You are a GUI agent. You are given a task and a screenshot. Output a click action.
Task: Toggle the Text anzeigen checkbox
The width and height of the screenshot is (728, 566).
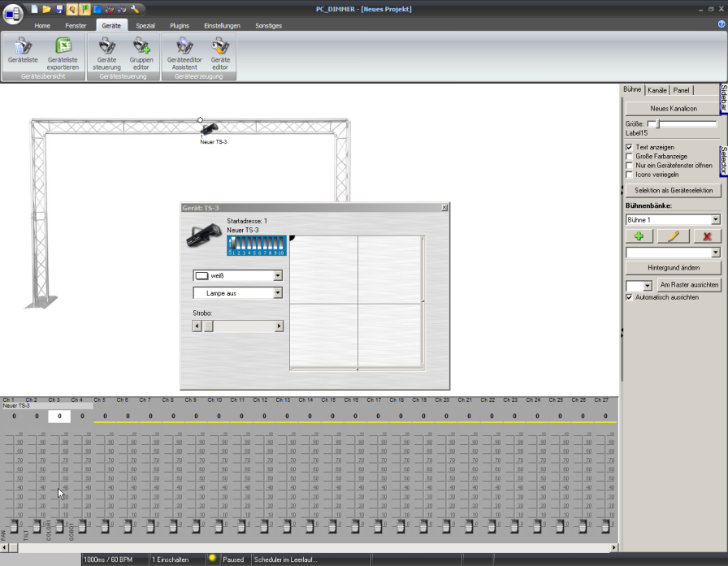coord(629,147)
